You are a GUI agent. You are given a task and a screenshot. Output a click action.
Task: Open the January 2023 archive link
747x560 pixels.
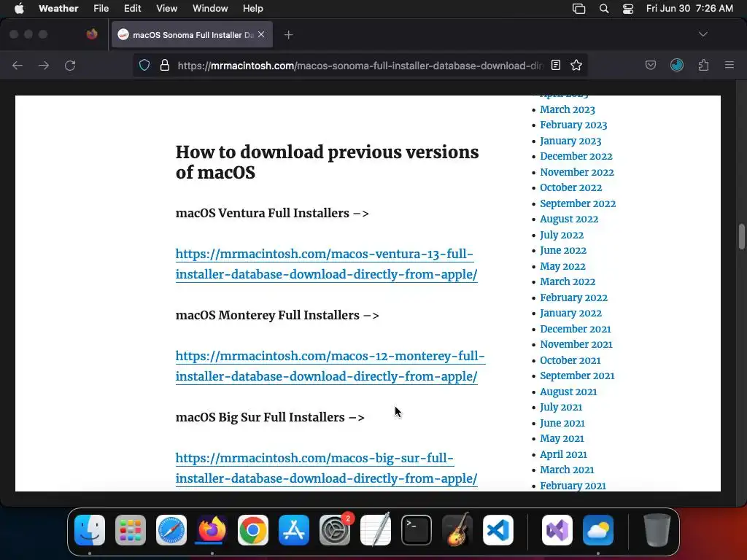pos(570,141)
